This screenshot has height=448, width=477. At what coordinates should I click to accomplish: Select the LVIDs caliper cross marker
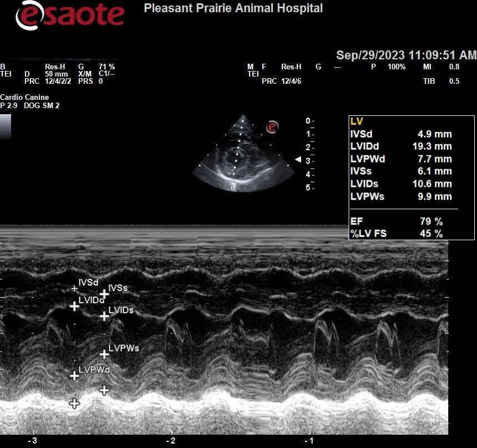coord(104,316)
